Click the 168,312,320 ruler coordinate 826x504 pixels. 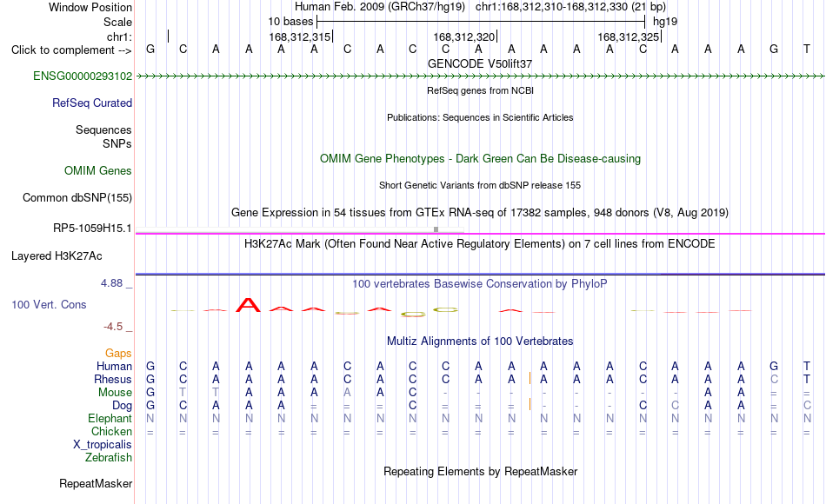(464, 36)
